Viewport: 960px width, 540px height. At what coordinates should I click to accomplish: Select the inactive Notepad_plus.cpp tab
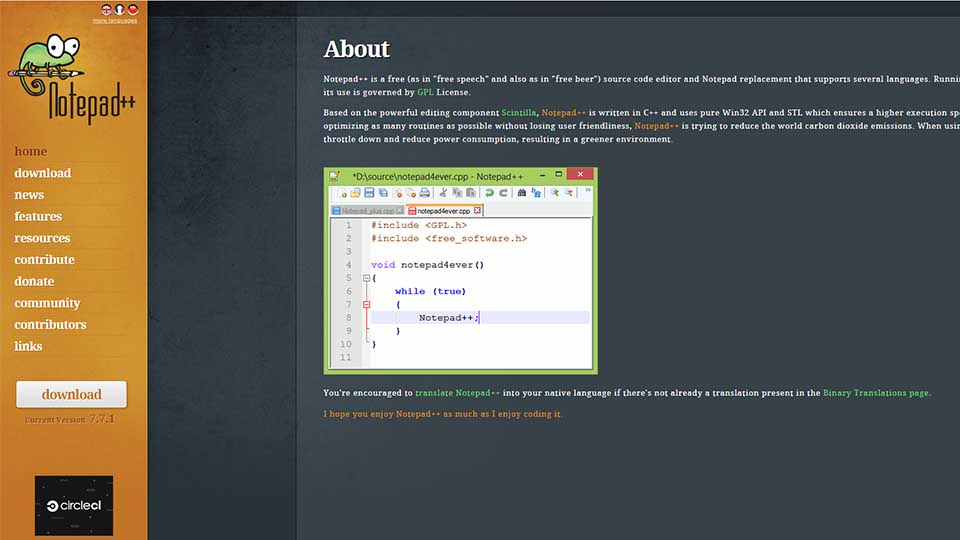(x=367, y=211)
